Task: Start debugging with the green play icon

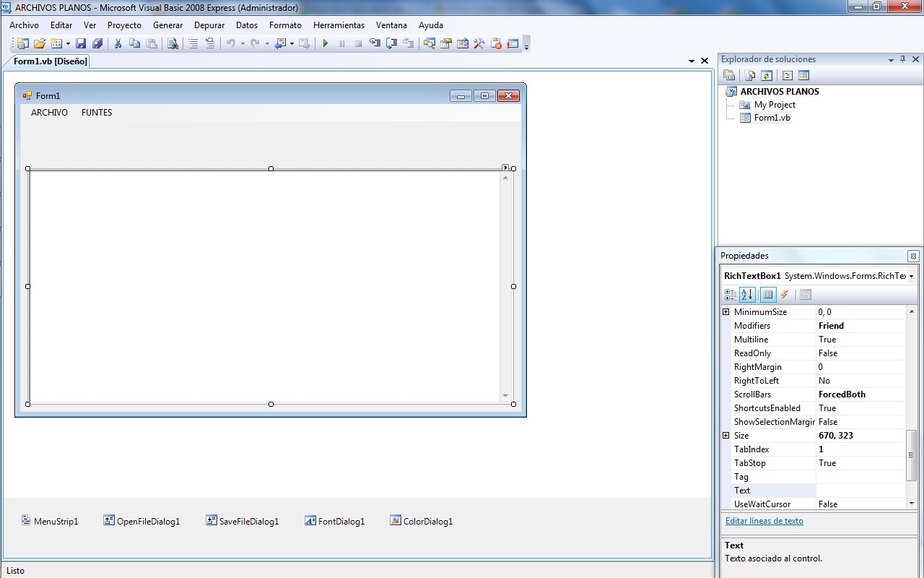Action: (x=326, y=43)
